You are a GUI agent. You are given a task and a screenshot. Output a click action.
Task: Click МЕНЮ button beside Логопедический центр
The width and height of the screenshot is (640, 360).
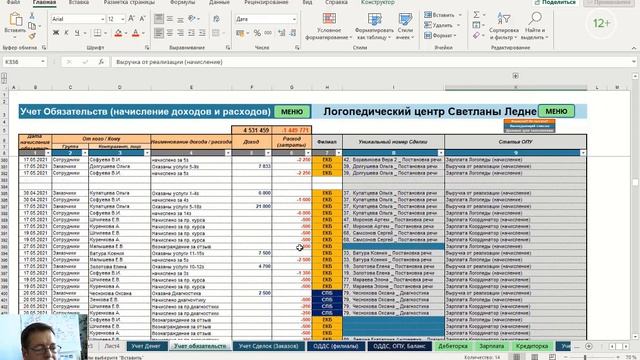(x=556, y=111)
